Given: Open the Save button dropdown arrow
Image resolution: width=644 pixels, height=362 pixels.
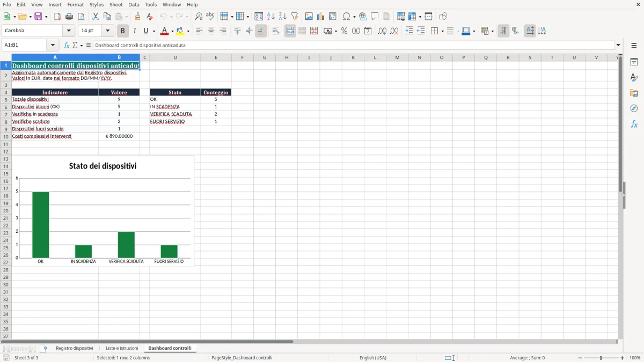Looking at the screenshot, I should click(x=46, y=17).
